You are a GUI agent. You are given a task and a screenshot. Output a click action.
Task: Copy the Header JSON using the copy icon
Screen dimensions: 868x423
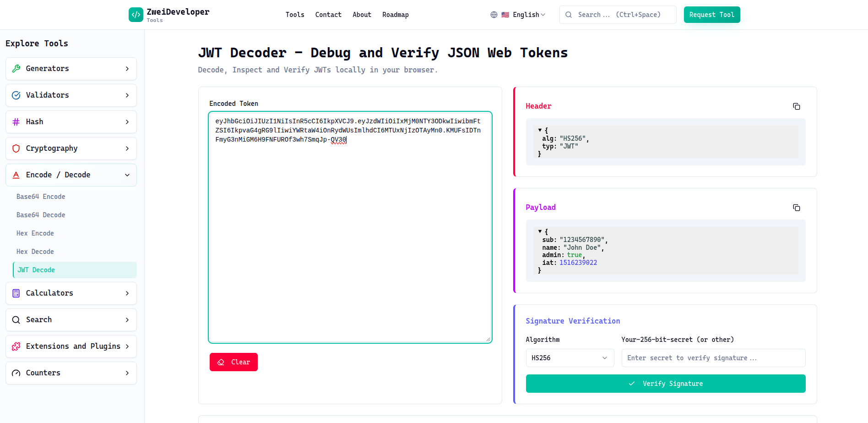coord(796,106)
